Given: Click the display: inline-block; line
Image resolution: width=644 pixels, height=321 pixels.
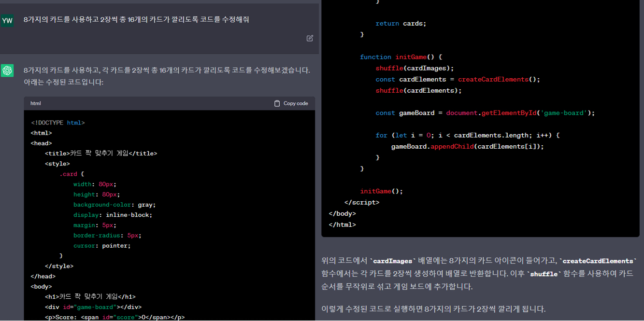Looking at the screenshot, I should tap(113, 215).
